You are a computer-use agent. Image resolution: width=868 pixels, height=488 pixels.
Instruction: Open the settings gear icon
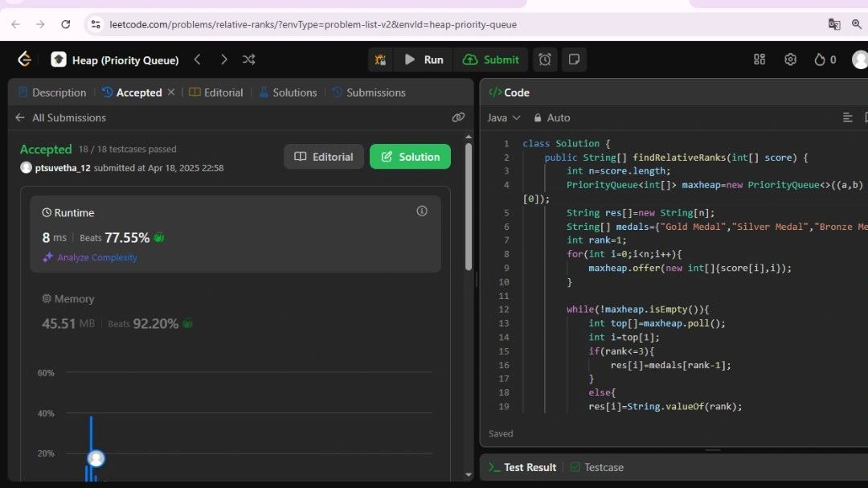(791, 59)
